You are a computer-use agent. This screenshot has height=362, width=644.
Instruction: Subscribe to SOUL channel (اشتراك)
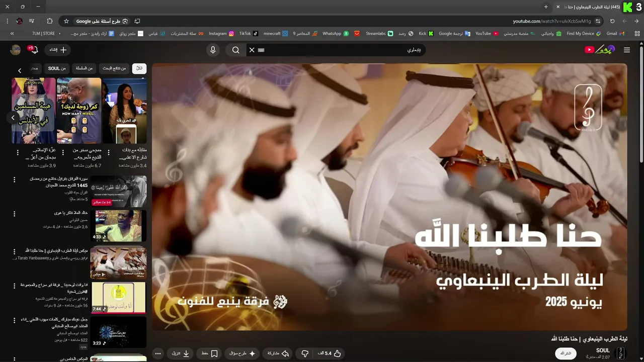point(566,353)
